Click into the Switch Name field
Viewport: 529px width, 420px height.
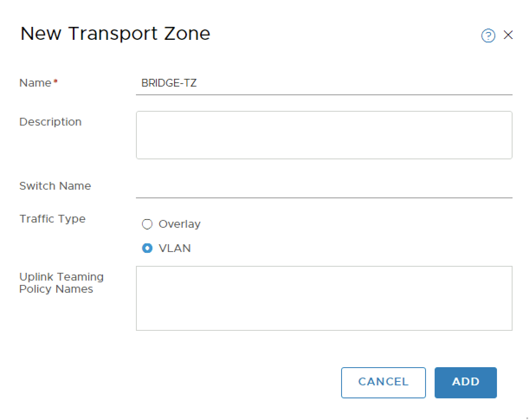(x=324, y=187)
